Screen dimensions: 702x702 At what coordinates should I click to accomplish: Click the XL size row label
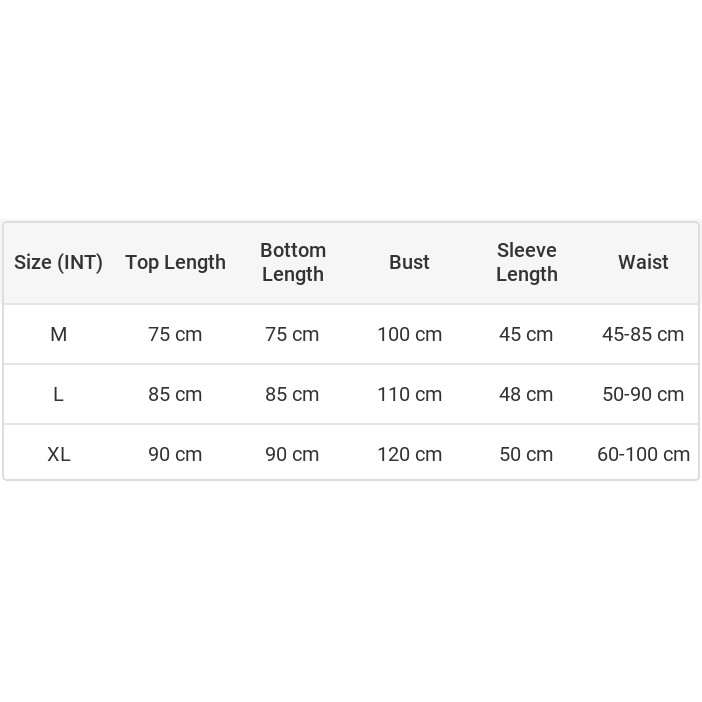coord(58,454)
